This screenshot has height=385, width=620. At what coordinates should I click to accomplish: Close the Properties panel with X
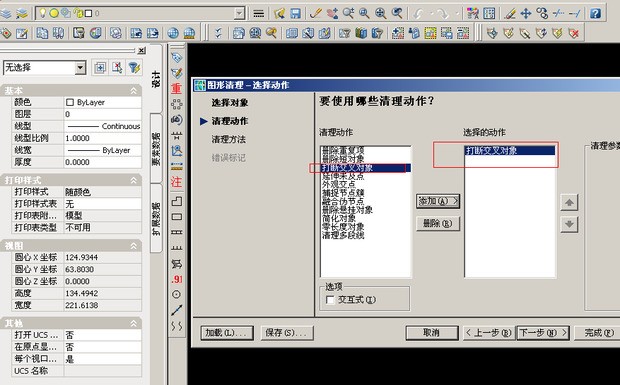[142, 51]
